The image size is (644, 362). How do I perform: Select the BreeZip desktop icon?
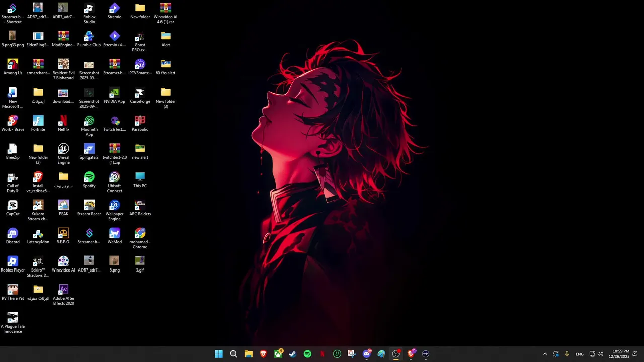point(13,152)
